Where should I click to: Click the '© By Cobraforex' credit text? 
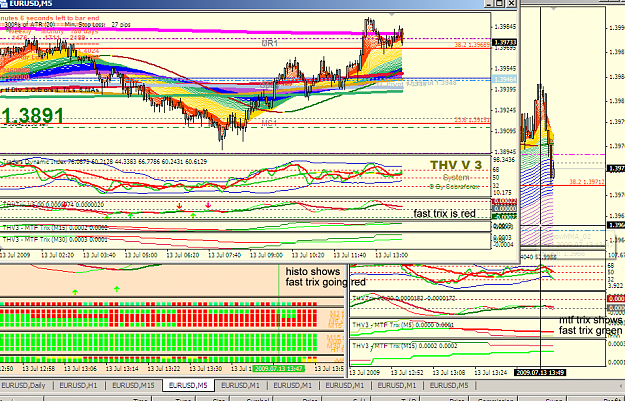pos(454,186)
